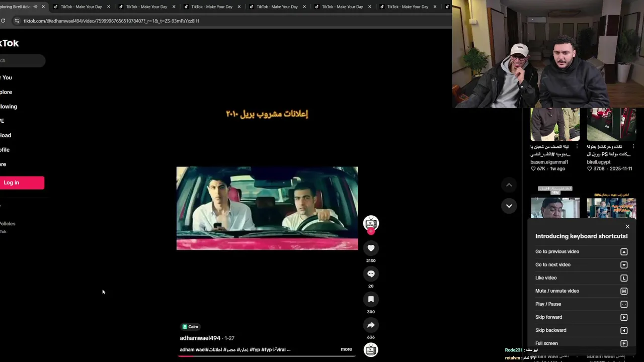Open the LIVE section

pos(3,121)
